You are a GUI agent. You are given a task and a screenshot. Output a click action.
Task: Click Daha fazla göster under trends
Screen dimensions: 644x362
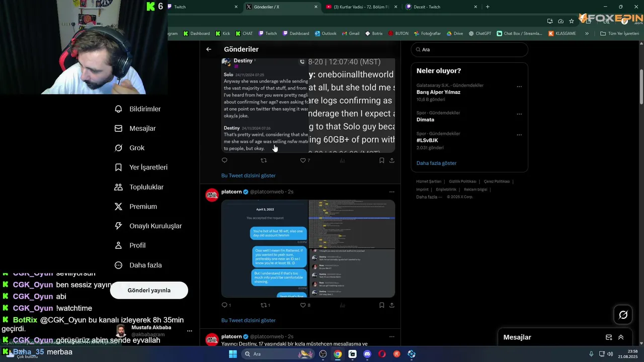(x=436, y=163)
